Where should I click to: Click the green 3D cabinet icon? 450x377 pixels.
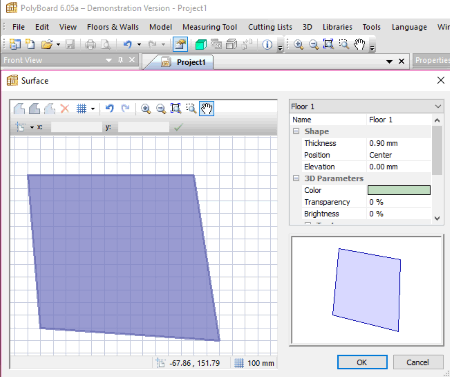coord(200,44)
